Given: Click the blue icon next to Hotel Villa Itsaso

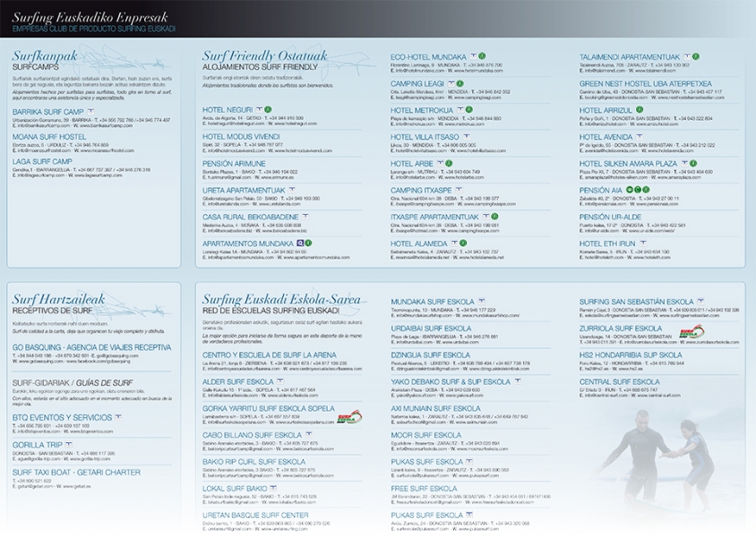Looking at the screenshot, I should pyautogui.click(x=467, y=137).
